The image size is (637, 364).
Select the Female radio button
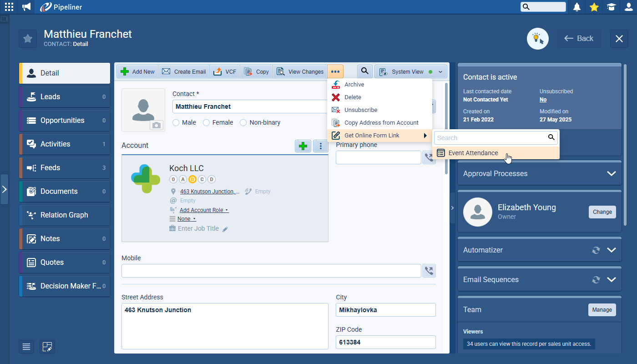click(x=206, y=122)
